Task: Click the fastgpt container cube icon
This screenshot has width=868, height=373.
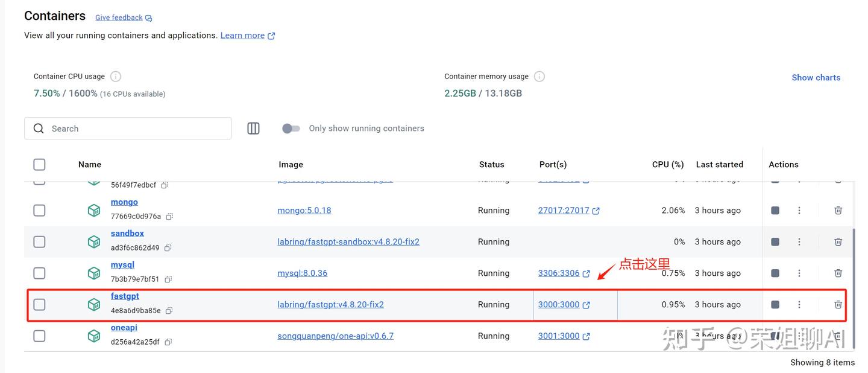Action: point(93,304)
